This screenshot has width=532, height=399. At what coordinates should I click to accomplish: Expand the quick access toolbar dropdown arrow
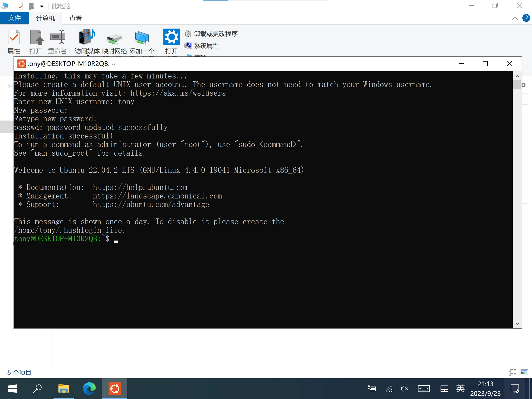(x=42, y=6)
